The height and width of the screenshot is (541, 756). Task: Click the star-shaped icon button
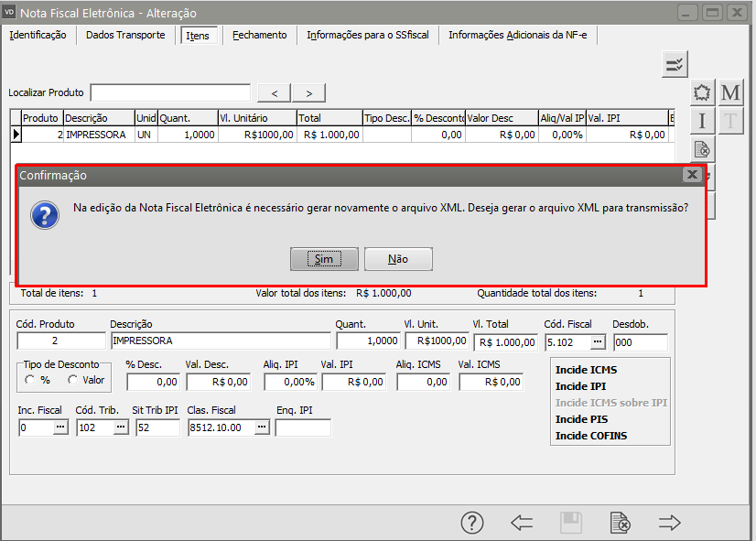click(x=702, y=92)
